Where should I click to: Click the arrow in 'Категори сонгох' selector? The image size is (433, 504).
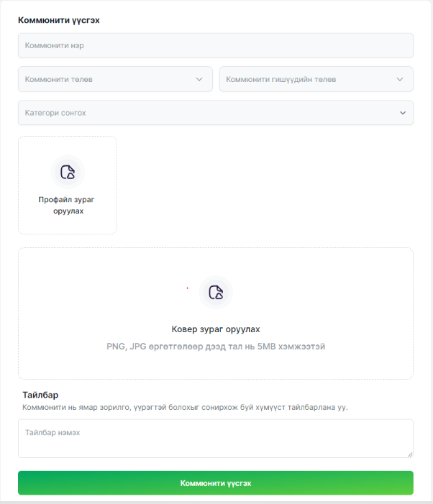click(x=402, y=113)
